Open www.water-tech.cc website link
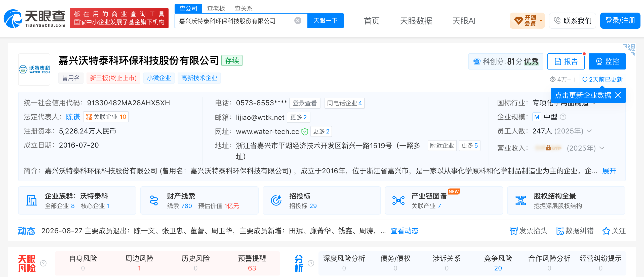644x277 pixels. [267, 131]
